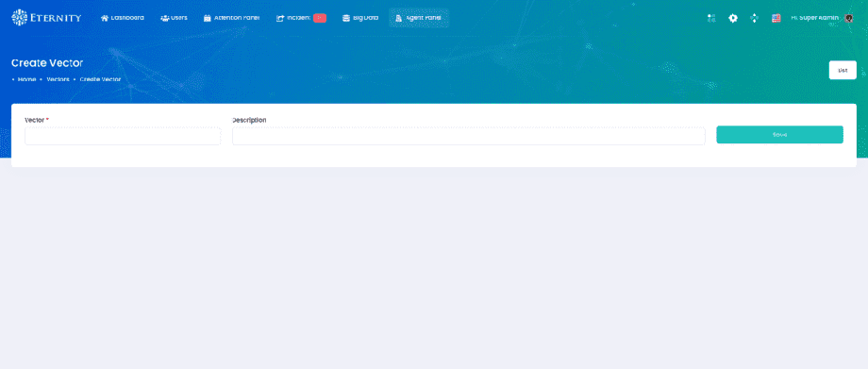
Task: Focus the Vector input field
Action: 123,136
